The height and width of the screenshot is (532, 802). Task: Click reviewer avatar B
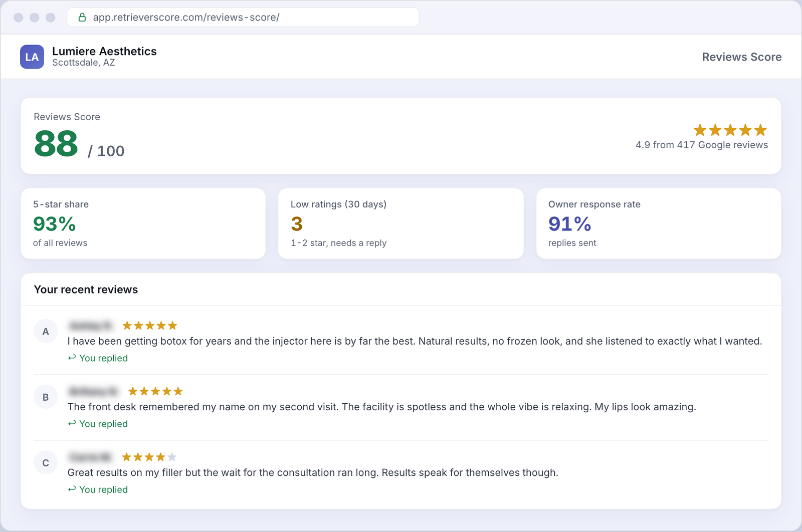[x=46, y=397]
